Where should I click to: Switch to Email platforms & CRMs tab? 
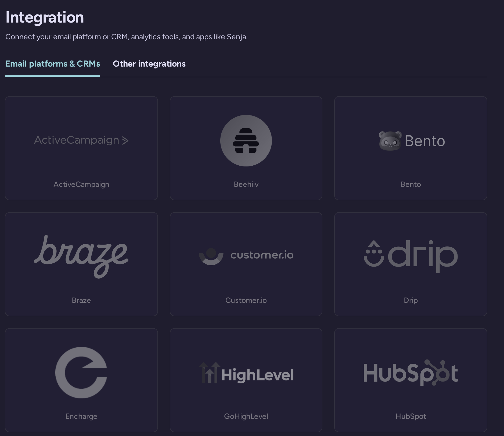click(x=53, y=64)
